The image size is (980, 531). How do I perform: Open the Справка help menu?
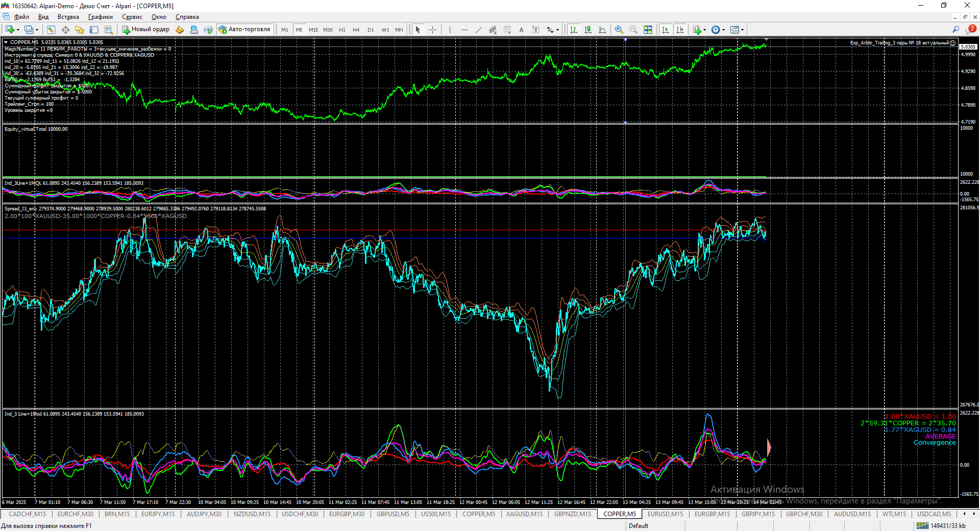point(187,17)
